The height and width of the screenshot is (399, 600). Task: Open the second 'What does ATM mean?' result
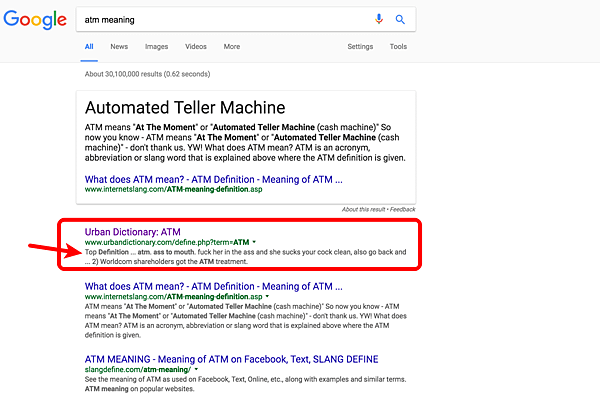pos(214,287)
